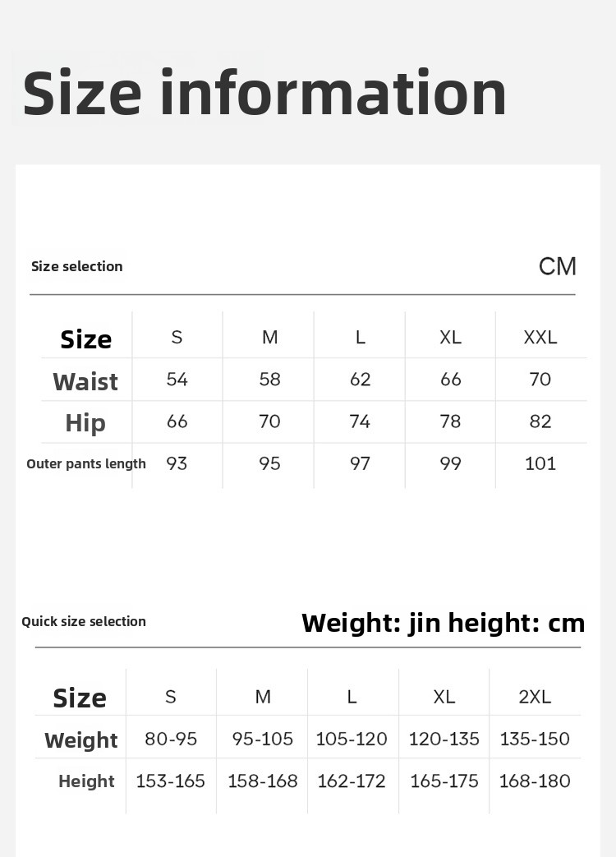Select the XXL size column header

click(x=540, y=337)
